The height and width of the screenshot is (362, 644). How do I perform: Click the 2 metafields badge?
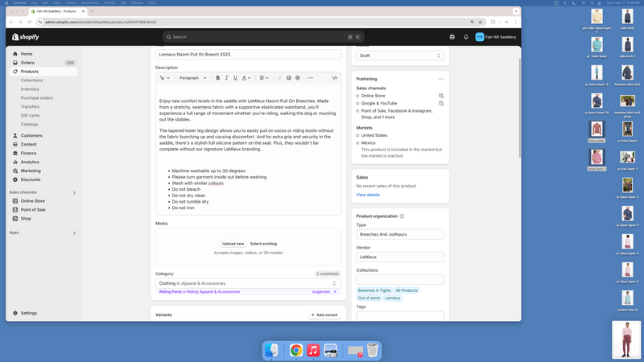pos(328,274)
